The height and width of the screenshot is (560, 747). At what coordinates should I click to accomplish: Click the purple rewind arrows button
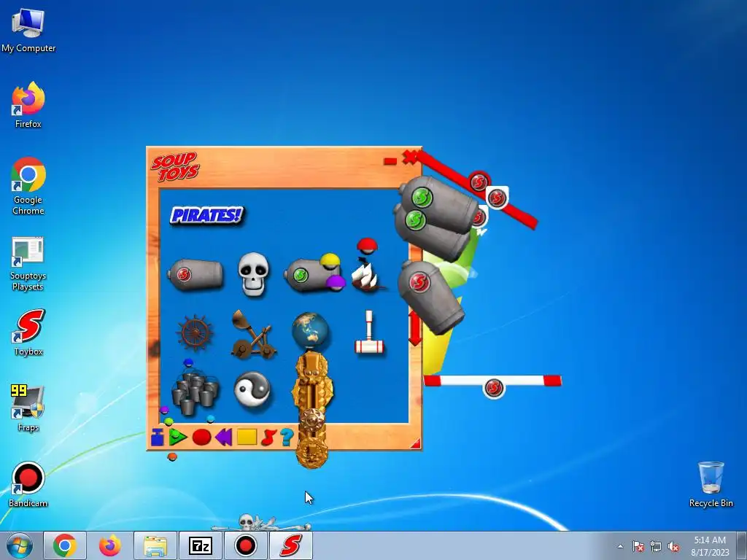(224, 437)
